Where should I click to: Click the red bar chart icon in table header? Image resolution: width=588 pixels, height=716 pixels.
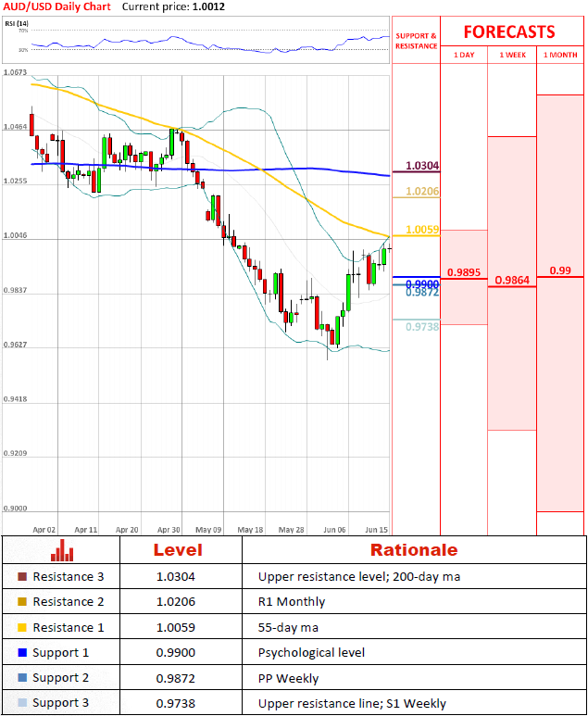click(x=62, y=550)
